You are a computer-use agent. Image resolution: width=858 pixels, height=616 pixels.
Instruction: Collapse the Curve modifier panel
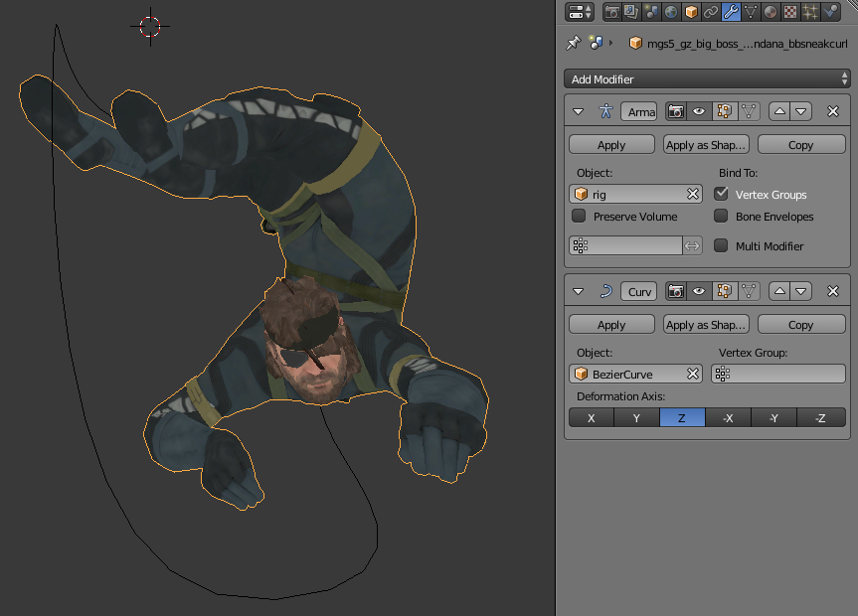(578, 291)
